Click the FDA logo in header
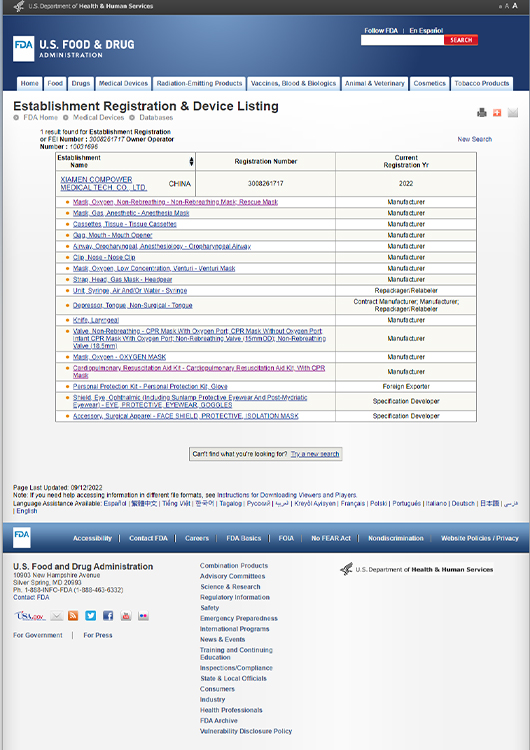Image resolution: width=530 pixels, height=750 pixels. (23, 48)
